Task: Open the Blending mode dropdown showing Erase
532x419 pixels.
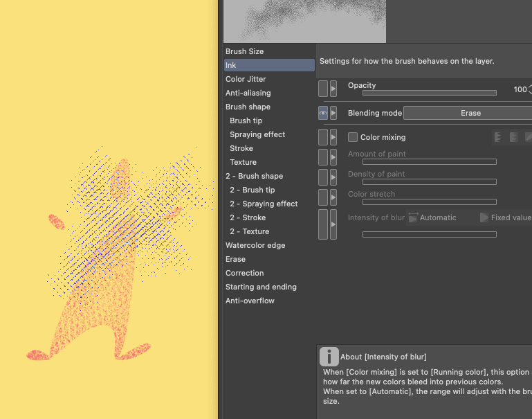Action: tap(468, 113)
